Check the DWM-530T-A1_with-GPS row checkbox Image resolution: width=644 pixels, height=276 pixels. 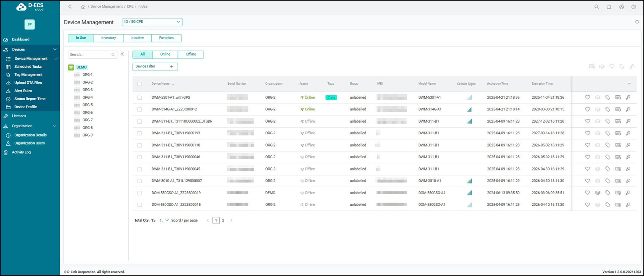pyautogui.click(x=139, y=98)
